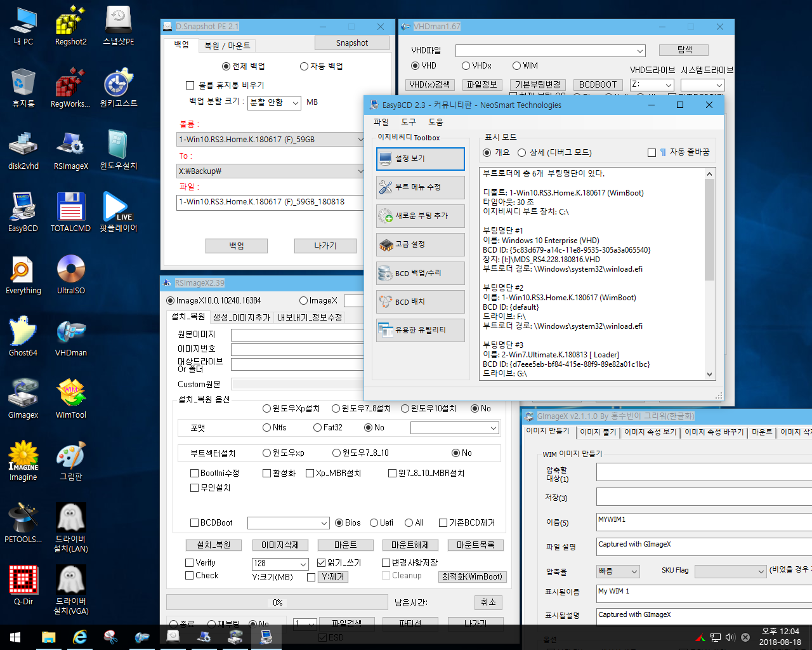Screen dimensions: 812x650
Task: Open the 128 size dropdown in RSImageX
Action: (x=280, y=564)
